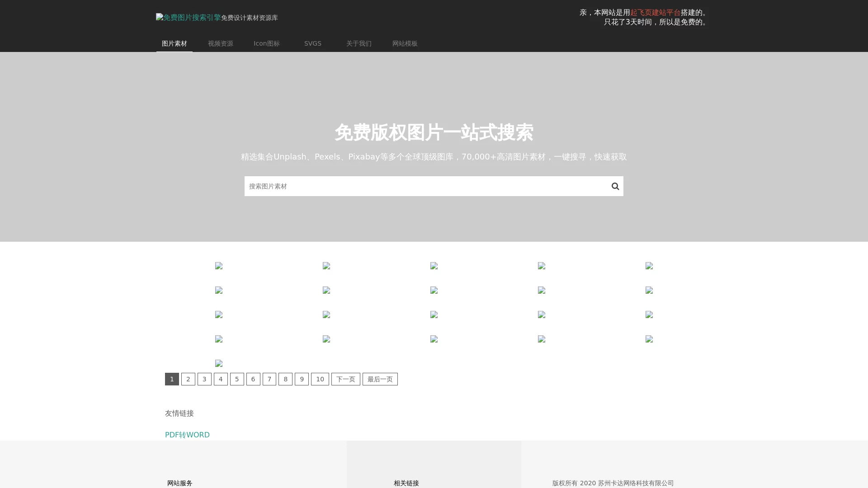
Task: Click the last thumbnail in the grid
Action: 219,363
